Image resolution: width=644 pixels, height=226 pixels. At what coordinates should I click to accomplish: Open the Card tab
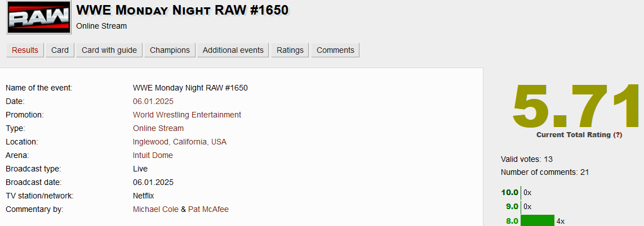point(60,50)
